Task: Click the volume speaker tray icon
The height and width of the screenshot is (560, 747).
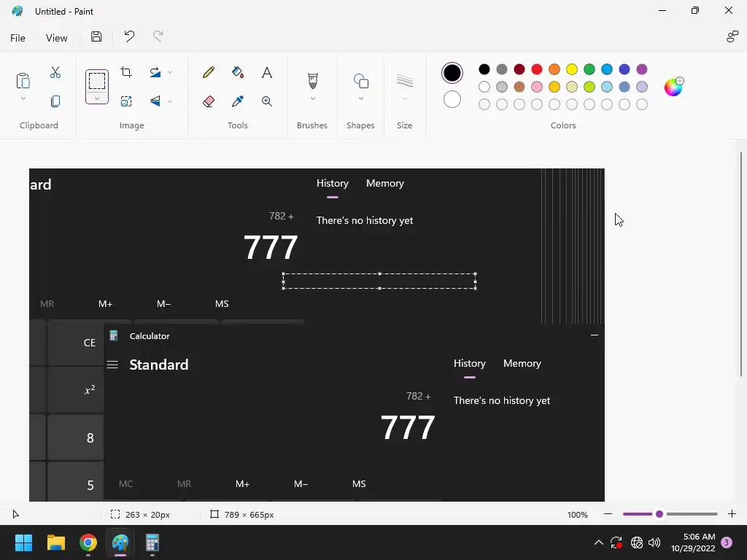Action: click(x=654, y=542)
